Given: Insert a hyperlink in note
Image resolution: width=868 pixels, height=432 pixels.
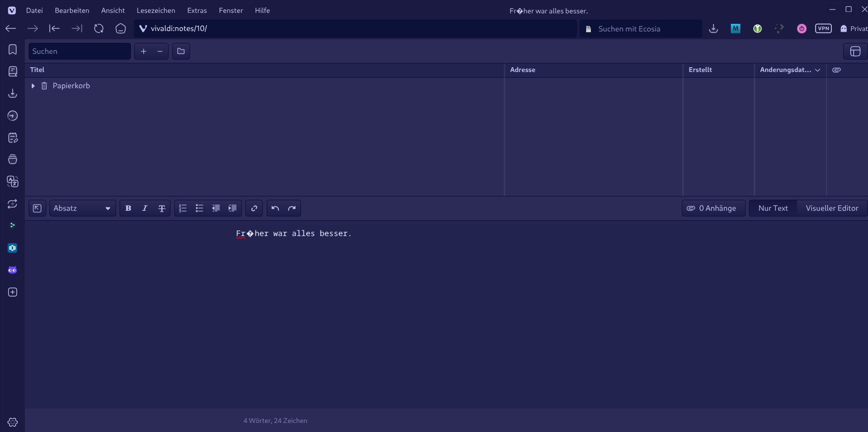Looking at the screenshot, I should click(x=254, y=208).
